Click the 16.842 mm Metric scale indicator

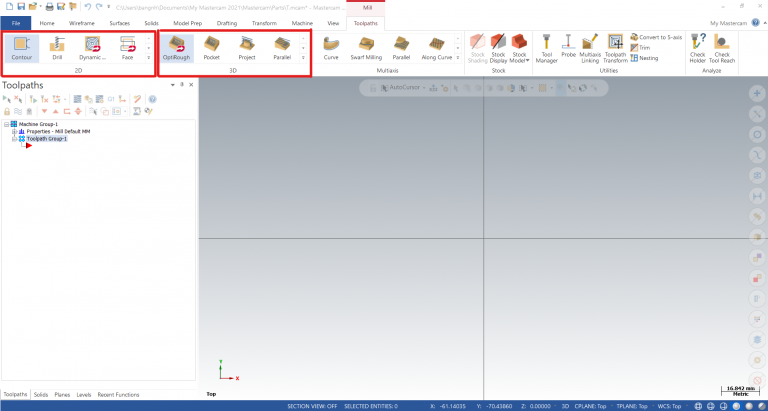(x=740, y=390)
